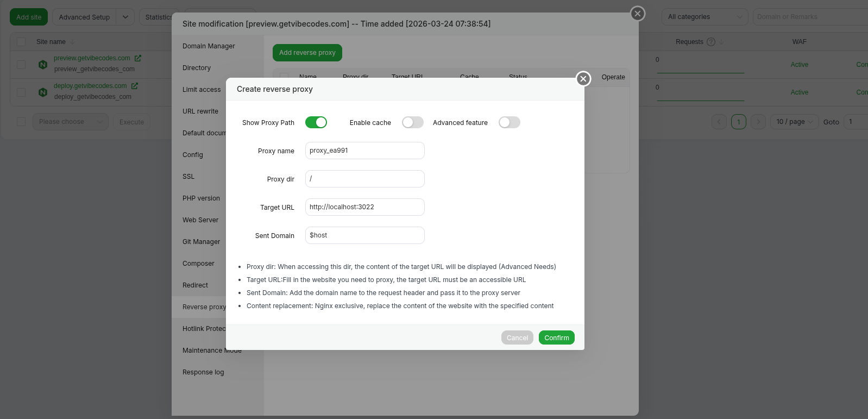Disable the Show Proxy Path toggle
This screenshot has height=419, width=868.
point(316,122)
